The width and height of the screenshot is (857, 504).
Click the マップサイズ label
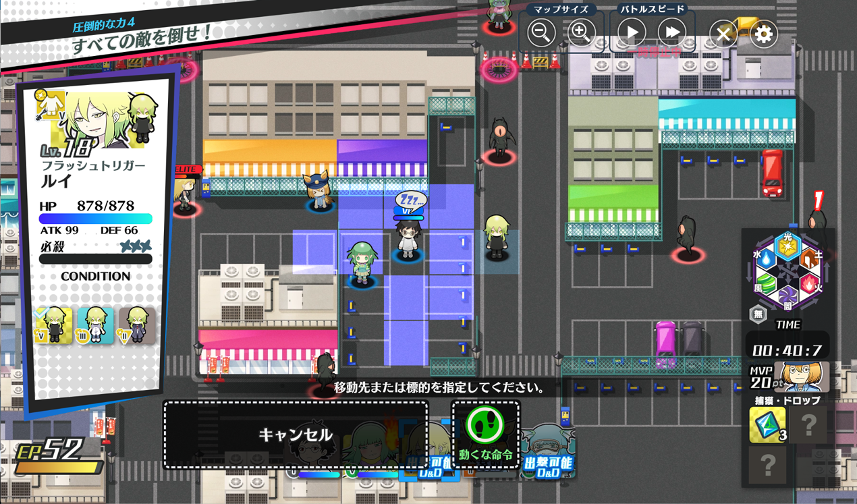coord(561,9)
